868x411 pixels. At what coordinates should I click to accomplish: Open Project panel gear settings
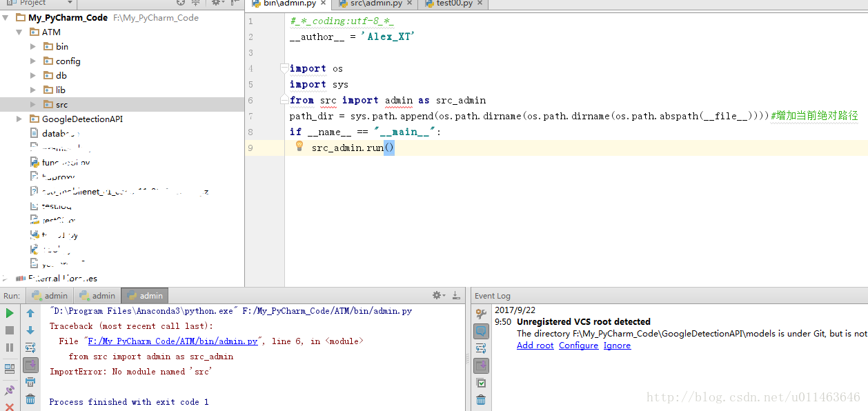coord(217,3)
